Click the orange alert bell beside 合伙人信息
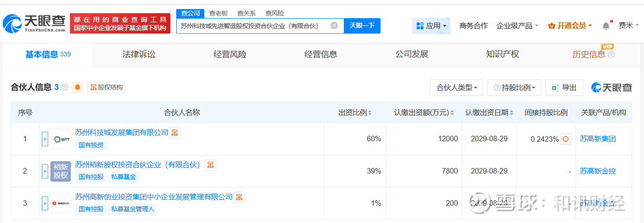 tap(78, 87)
